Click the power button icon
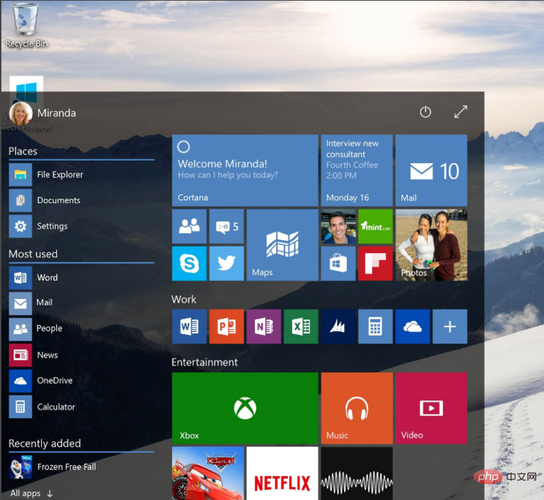544x500 pixels. tap(425, 112)
